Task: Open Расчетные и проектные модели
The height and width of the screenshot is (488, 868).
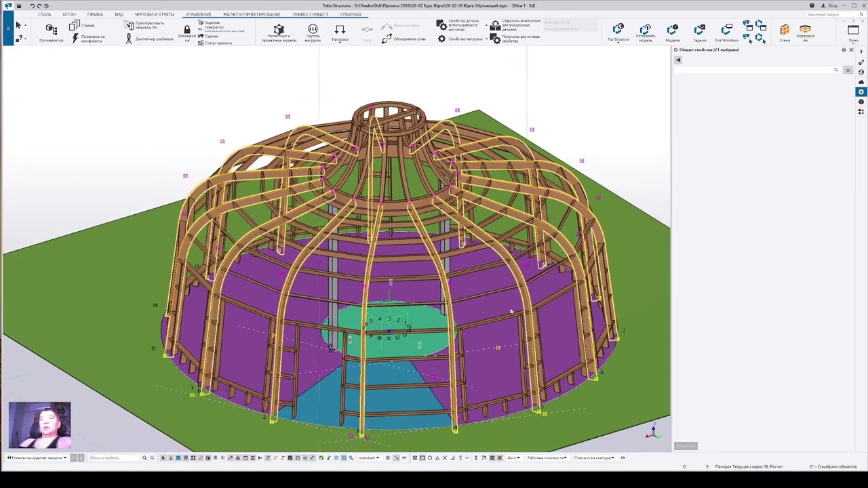Action: tap(279, 33)
